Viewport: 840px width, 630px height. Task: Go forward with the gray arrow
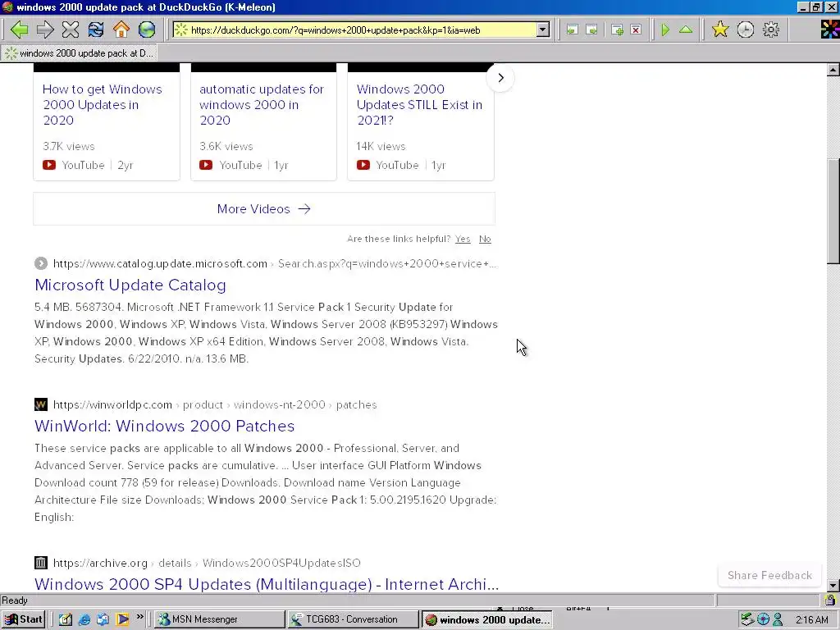[45, 30]
